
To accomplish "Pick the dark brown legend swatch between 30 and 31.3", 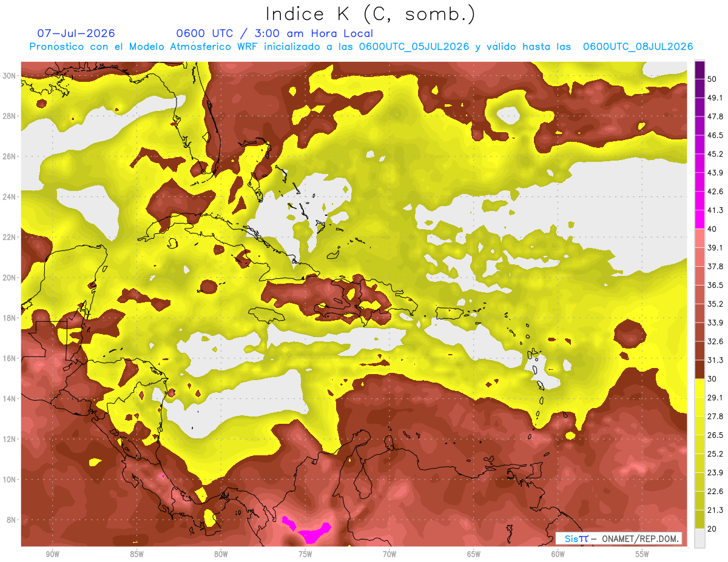I will (699, 369).
